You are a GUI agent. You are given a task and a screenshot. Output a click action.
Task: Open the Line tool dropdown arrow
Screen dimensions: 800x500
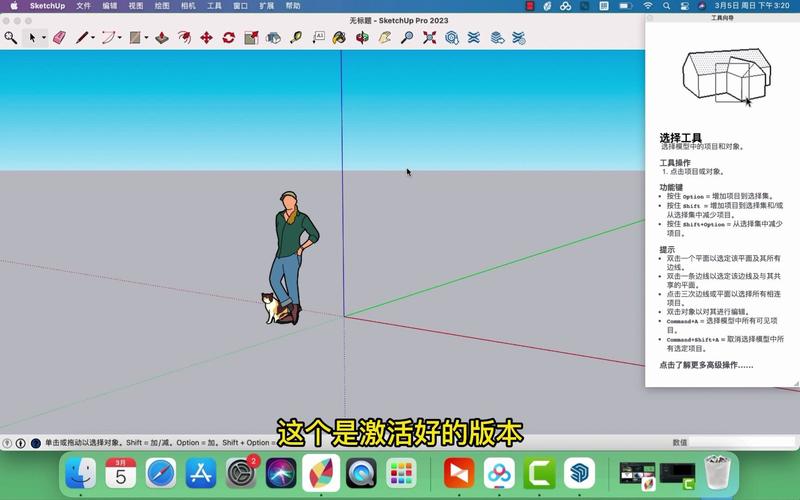pyautogui.click(x=93, y=38)
